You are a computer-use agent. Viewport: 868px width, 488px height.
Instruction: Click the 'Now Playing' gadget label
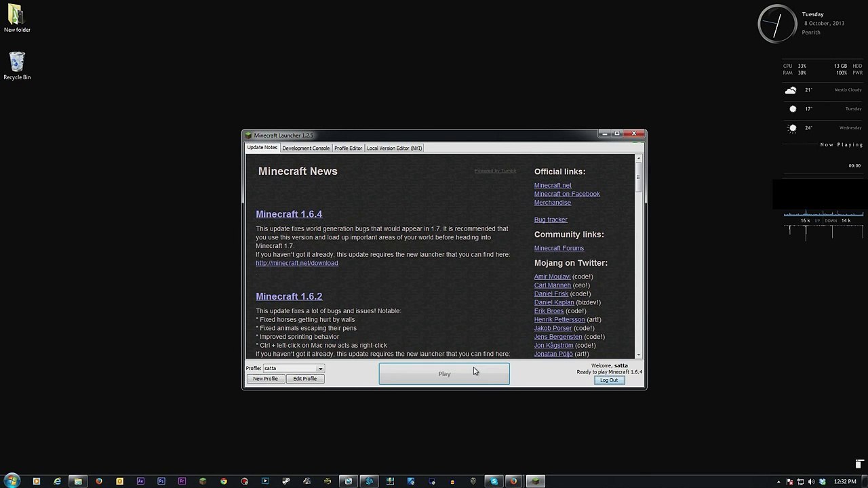pyautogui.click(x=842, y=144)
